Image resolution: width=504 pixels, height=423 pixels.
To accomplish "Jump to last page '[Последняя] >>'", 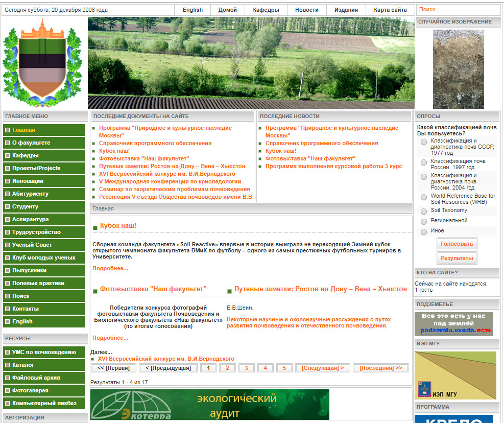I will [x=381, y=368].
